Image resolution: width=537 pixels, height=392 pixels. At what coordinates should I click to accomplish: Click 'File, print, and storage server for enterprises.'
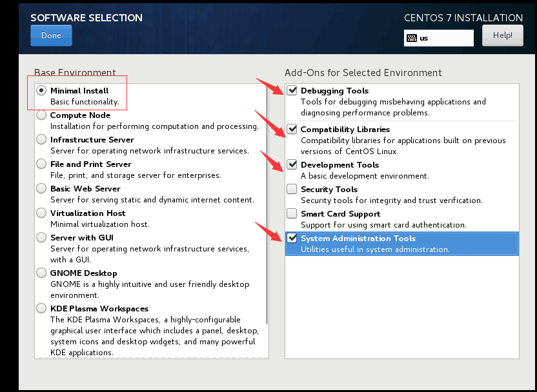click(136, 175)
